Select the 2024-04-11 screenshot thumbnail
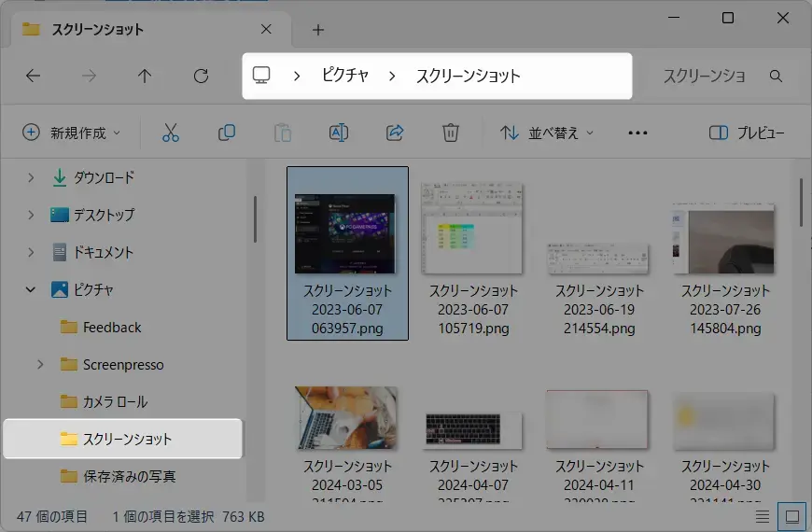 tap(597, 420)
